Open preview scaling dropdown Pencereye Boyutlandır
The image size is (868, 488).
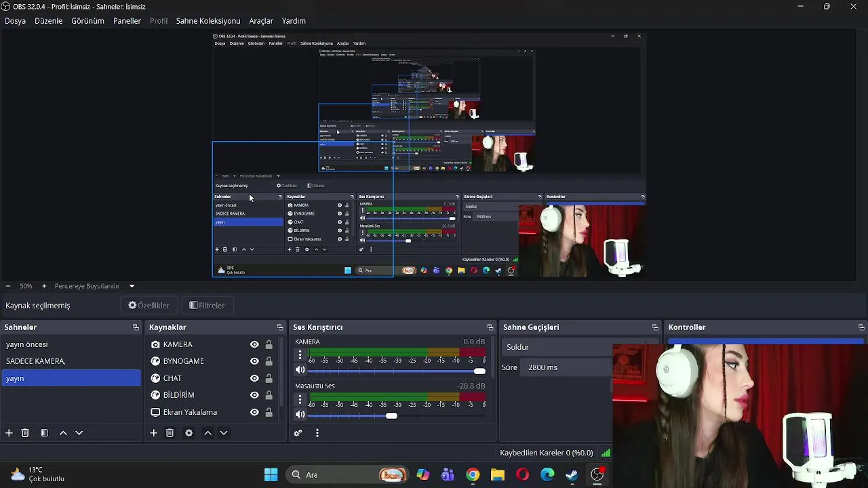94,286
